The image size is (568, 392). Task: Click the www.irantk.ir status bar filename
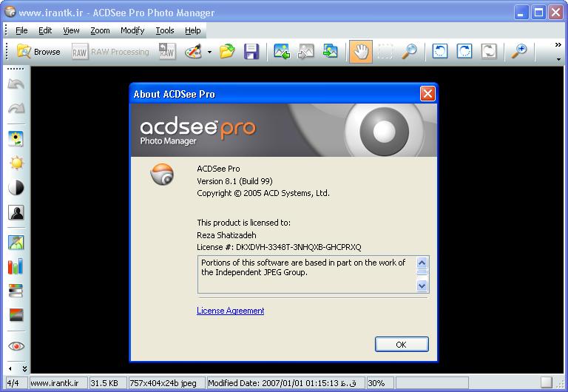coord(58,383)
